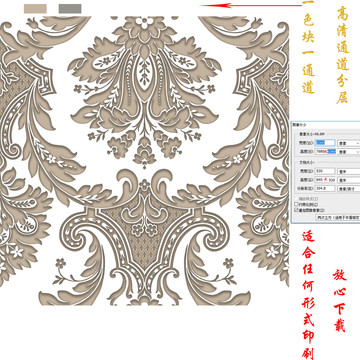This screenshot has height=360, width=360.
Task: Open the pixel width unit dropdown
Action: (x=349, y=143)
